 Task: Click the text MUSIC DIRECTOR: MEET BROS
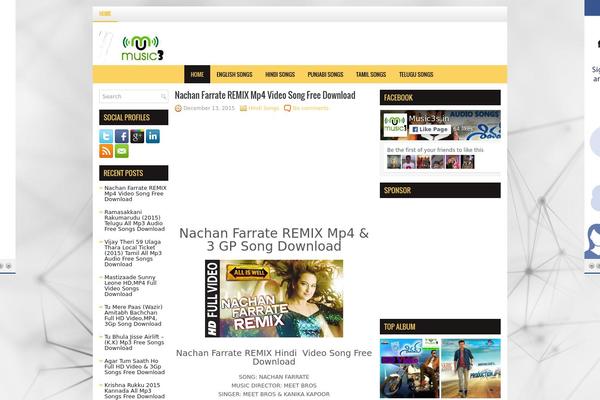pos(274,385)
